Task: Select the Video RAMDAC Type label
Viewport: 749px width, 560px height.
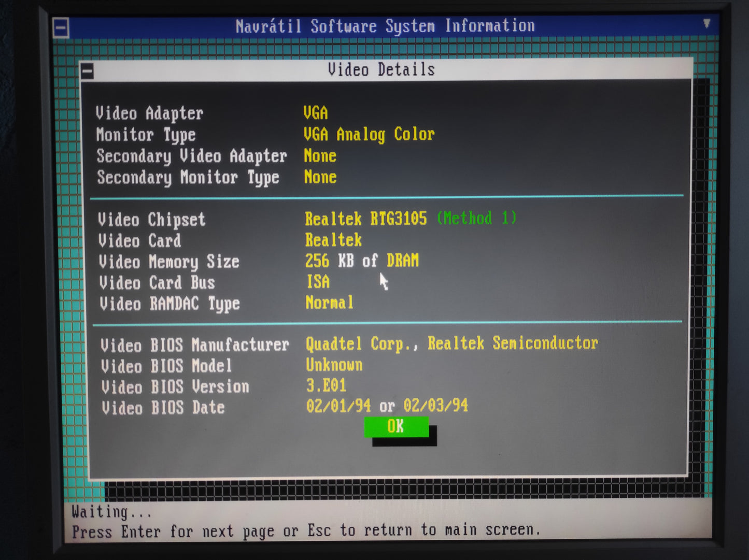Action: click(169, 304)
